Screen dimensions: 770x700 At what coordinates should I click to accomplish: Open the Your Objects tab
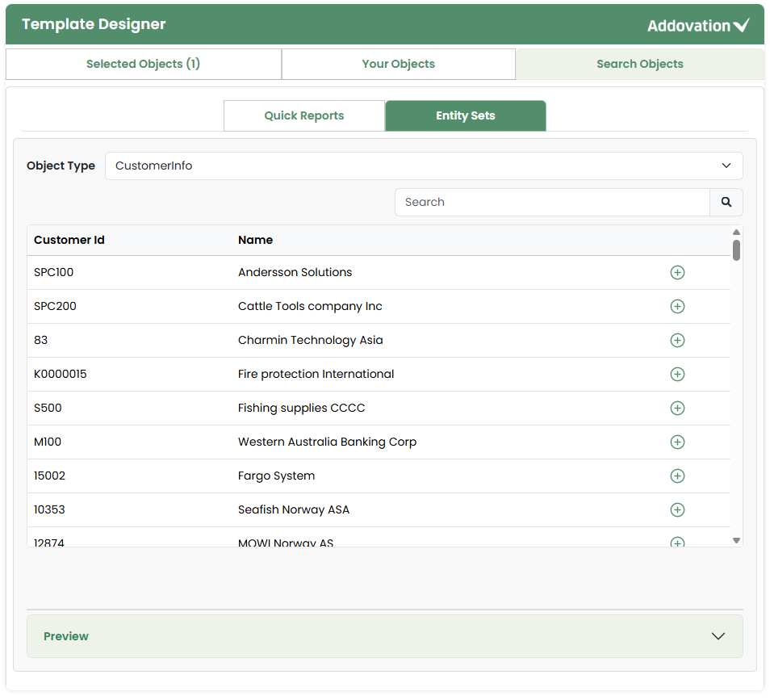tap(398, 65)
